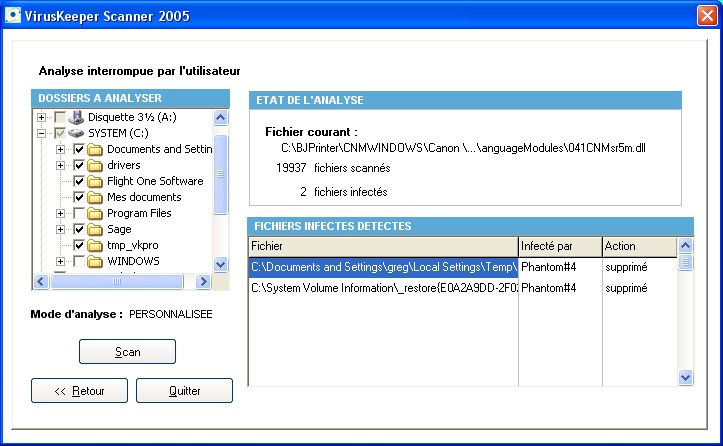Viewport: 723px width, 446px height.
Task: Click the floppy drive icon for Disquette A:
Action: tap(76, 117)
